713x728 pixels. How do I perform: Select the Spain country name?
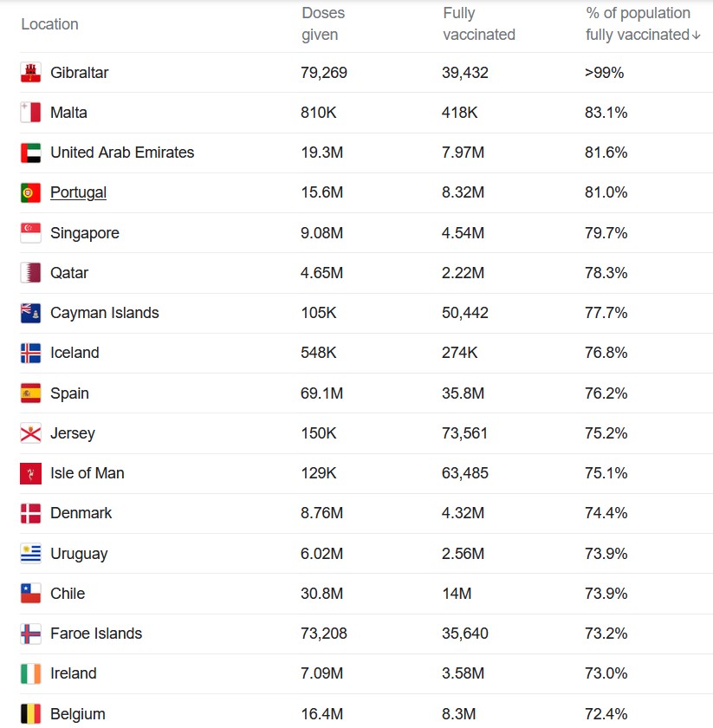coord(69,393)
